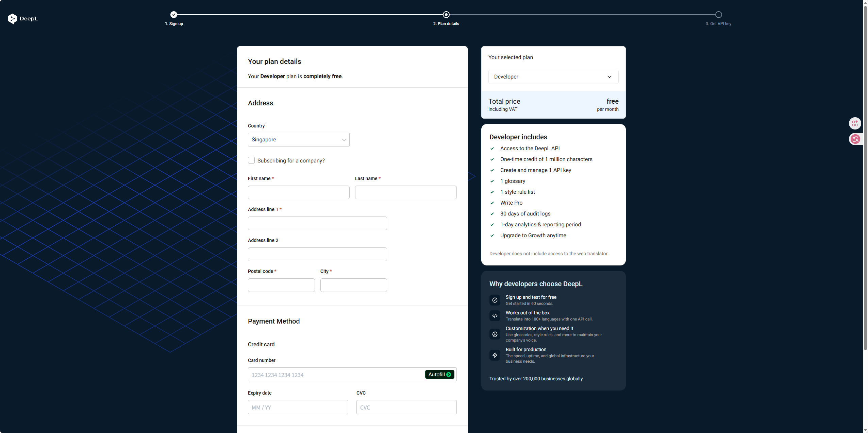This screenshot has height=433, width=868.
Task: Select the Postal code input box
Action: [281, 285]
